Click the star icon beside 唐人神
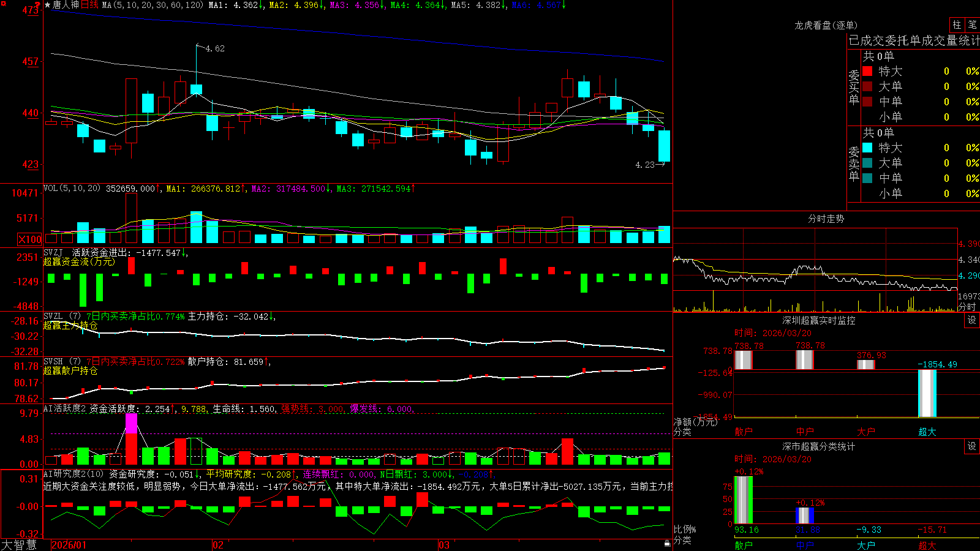 [47, 5]
